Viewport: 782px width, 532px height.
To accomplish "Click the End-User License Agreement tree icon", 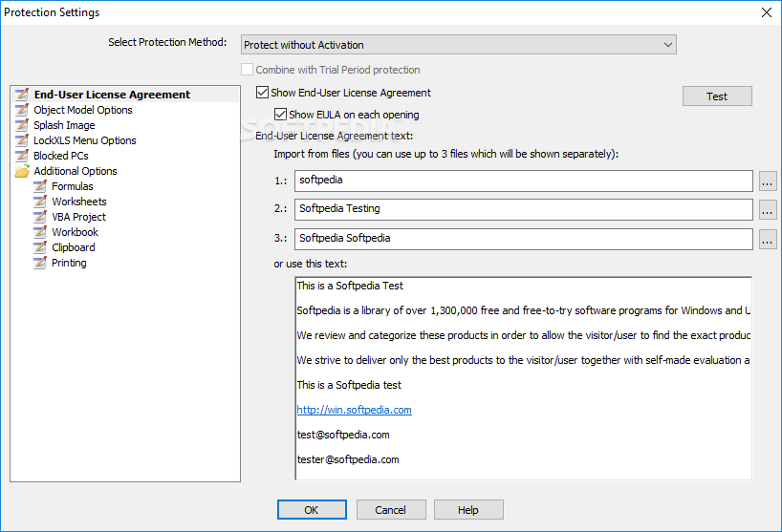I will (x=22, y=95).
